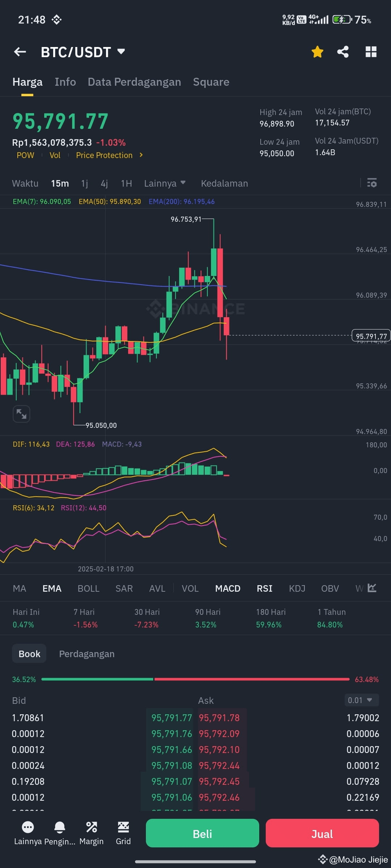The width and height of the screenshot is (391, 868).
Task: Tap the EMA(50) value label
Action: (110, 201)
